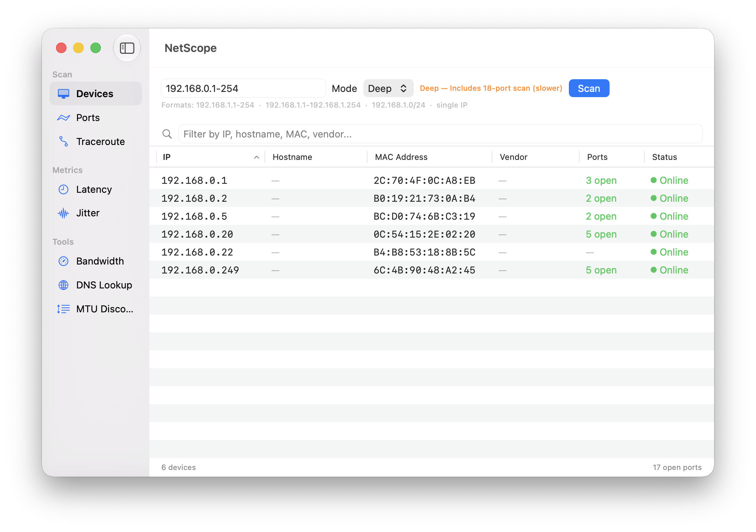756x532 pixels.
Task: Click MAC address 6C:4B:90:48:A2:45
Action: (425, 270)
